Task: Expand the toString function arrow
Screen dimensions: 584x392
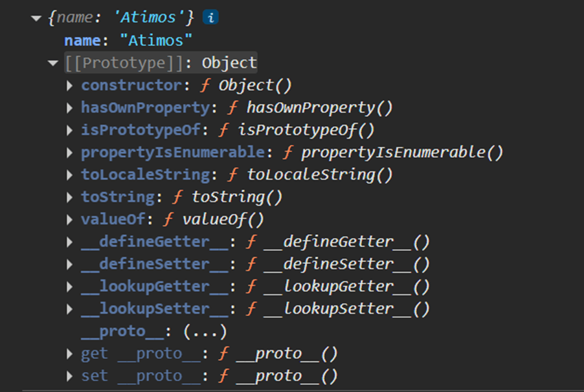Action: 70,197
